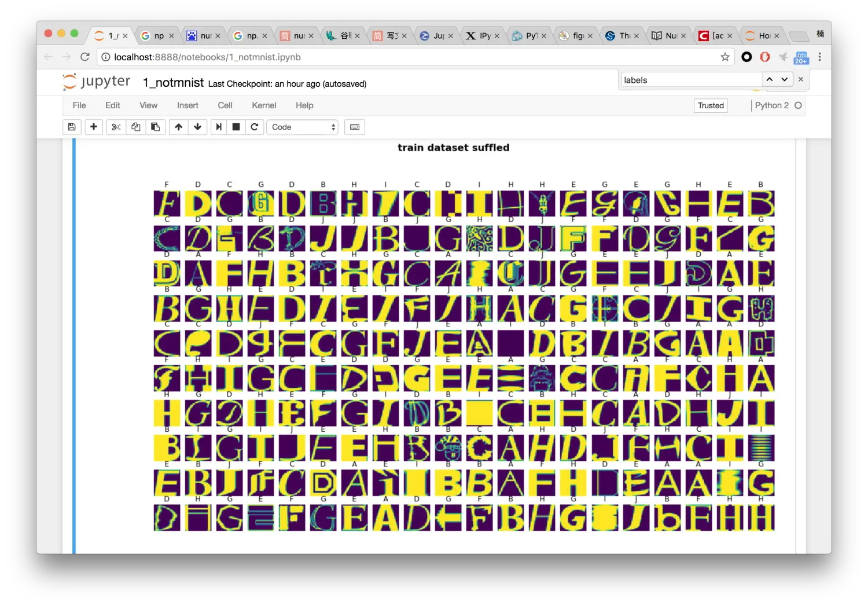Interrupt the kernel with stop icon
The image size is (868, 606).
(236, 127)
